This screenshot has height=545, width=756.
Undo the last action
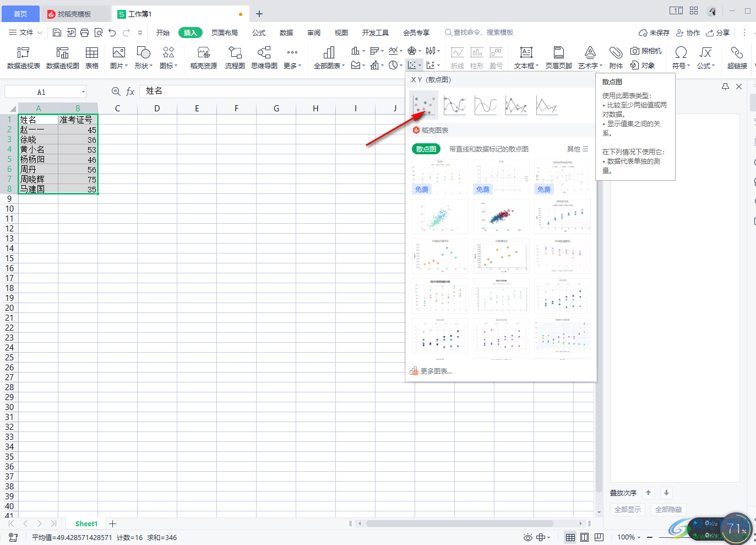coord(112,33)
